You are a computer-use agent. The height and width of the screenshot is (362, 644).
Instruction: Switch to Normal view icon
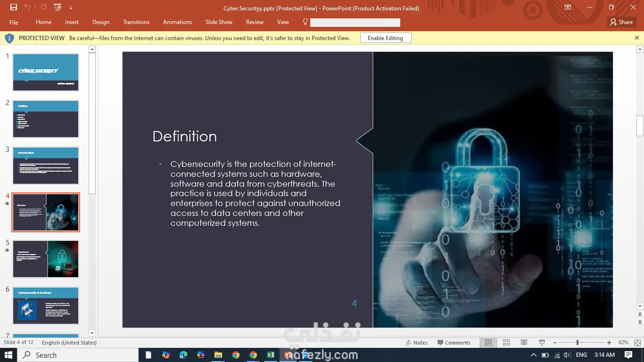point(488,343)
